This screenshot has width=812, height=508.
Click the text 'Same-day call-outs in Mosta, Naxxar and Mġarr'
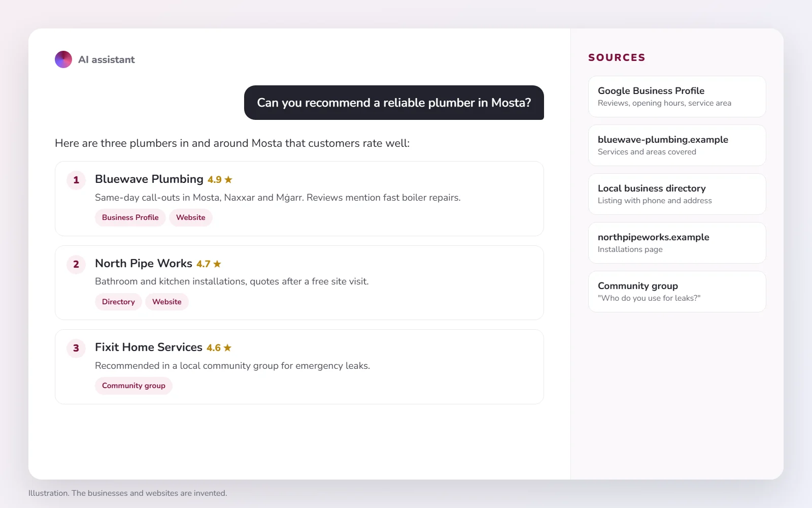pos(199,198)
